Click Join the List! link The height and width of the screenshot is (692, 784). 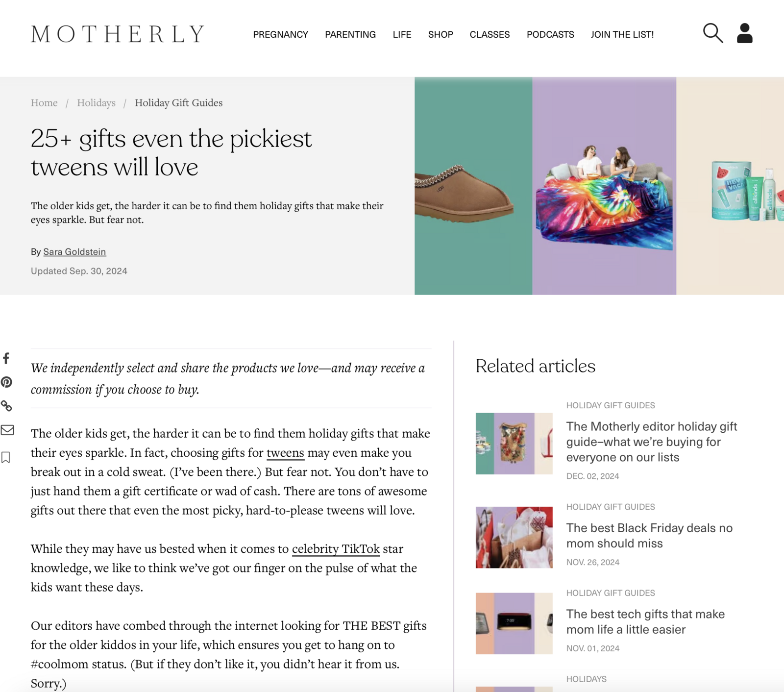pos(622,35)
